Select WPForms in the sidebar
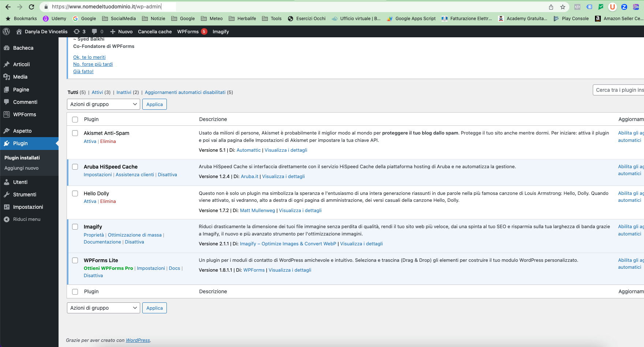Image resolution: width=644 pixels, height=347 pixels. click(x=24, y=114)
